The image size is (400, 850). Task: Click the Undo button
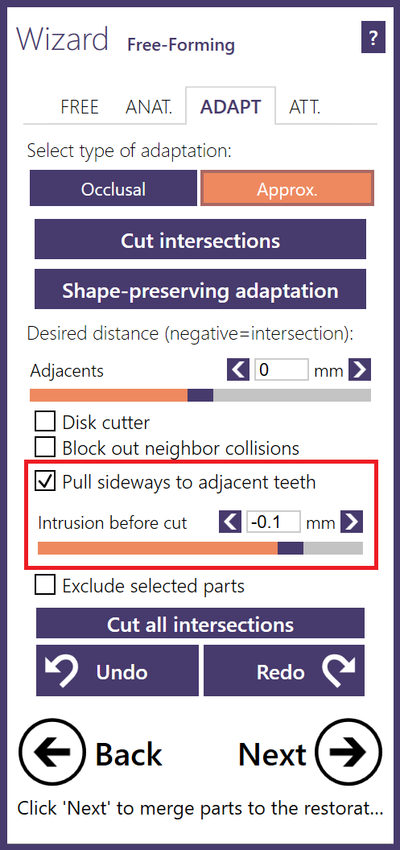[117, 671]
